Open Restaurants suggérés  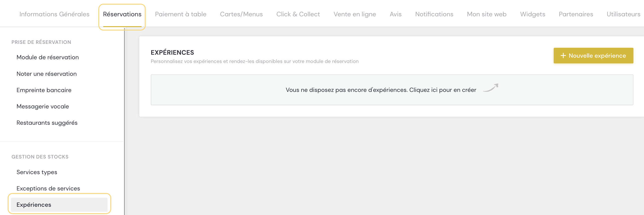[x=47, y=123]
